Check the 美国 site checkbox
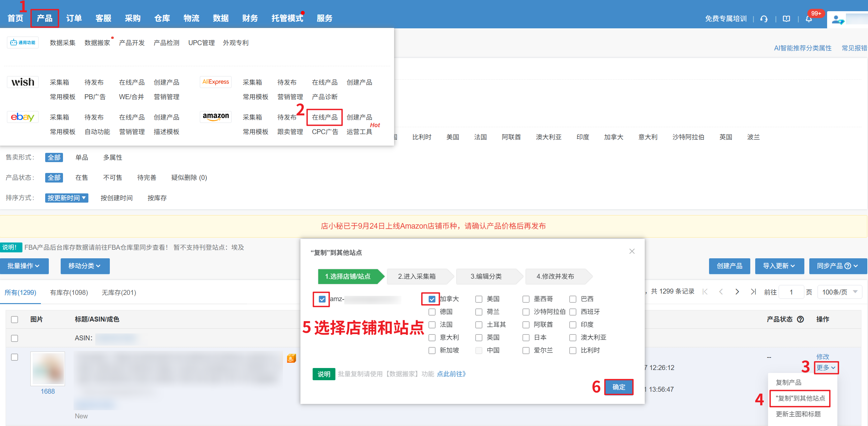Screen dimensions: 868x426 pos(479,299)
